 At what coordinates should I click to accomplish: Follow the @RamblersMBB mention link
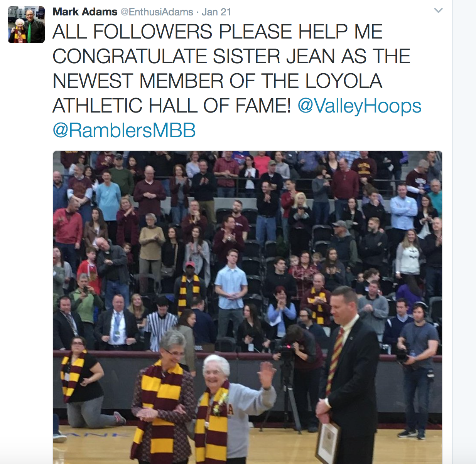pos(124,130)
